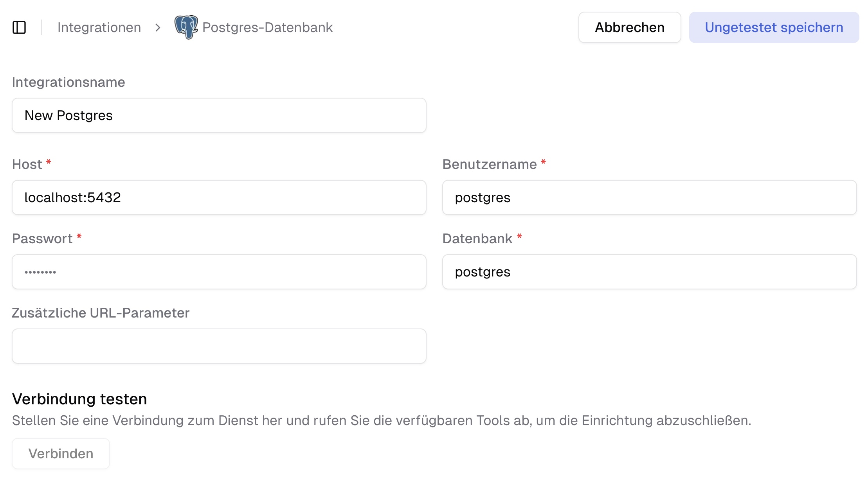Click the Postgres-Datenbank breadcrumb title
Viewport: 868px width, 481px height.
point(267,27)
